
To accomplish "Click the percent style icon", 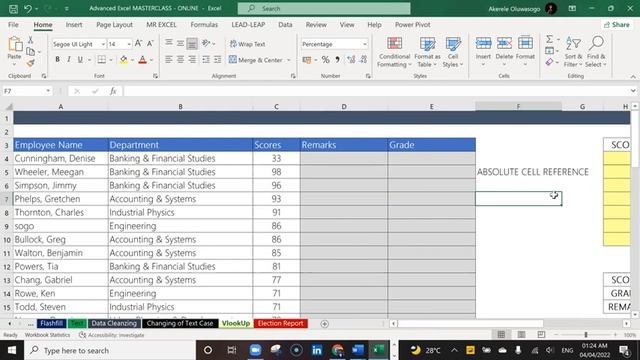I will pos(325,60).
